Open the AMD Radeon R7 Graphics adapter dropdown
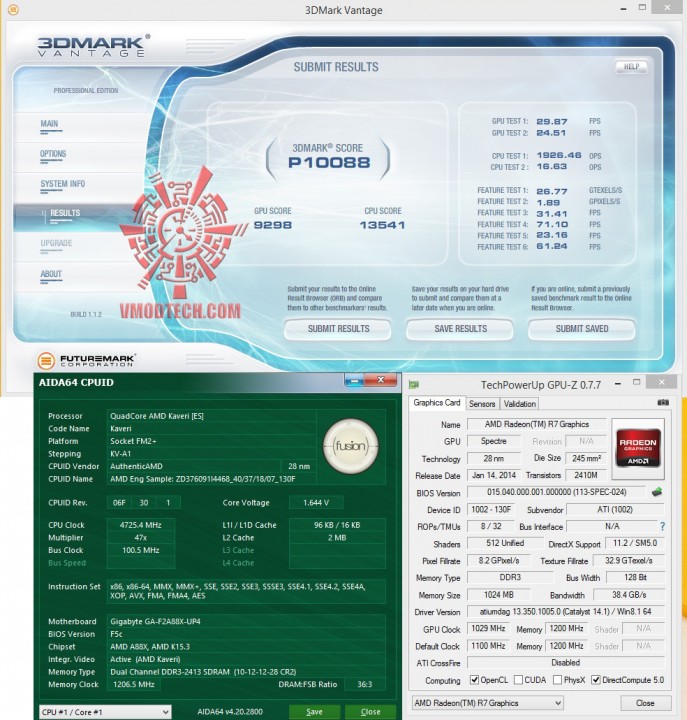This screenshot has height=720, width=687. click(488, 703)
